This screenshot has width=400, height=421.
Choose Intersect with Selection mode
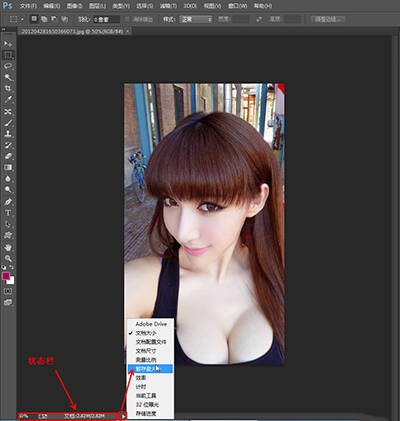[65, 19]
